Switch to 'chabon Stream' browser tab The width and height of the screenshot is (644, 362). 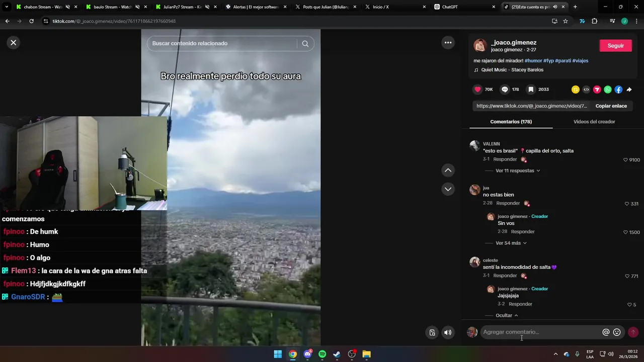(45, 7)
